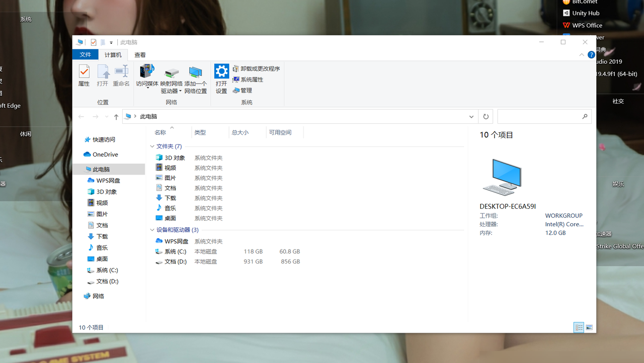Select 图片 in navigation pane
644x363 pixels.
tap(97, 214)
